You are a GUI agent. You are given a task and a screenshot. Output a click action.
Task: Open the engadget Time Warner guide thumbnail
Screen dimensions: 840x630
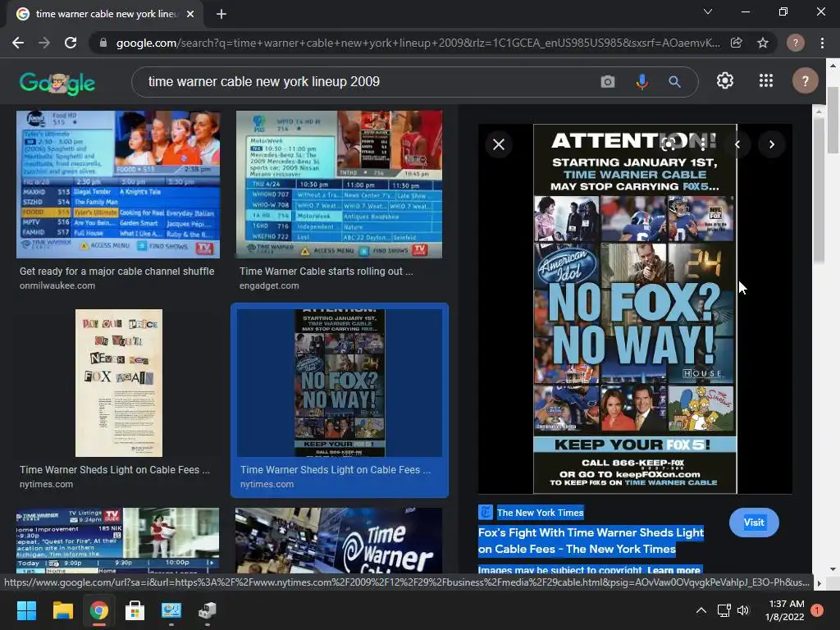[339, 185]
